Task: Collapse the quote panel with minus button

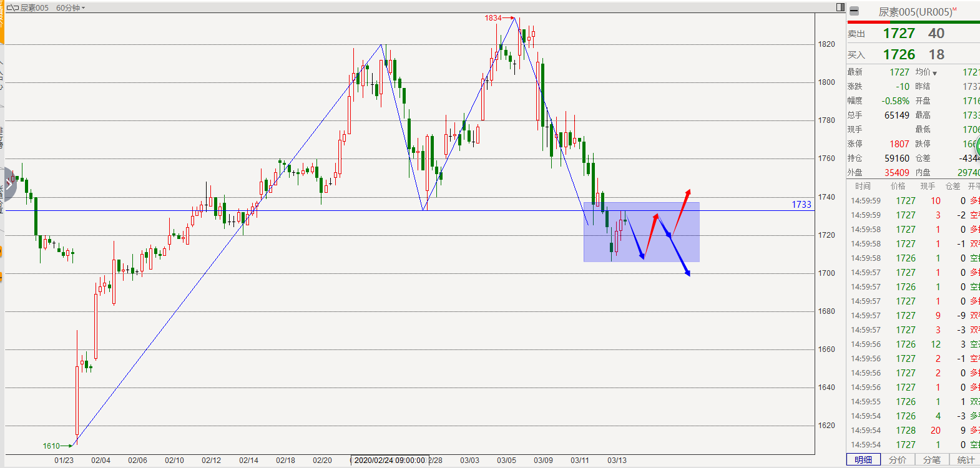Action: [854, 11]
